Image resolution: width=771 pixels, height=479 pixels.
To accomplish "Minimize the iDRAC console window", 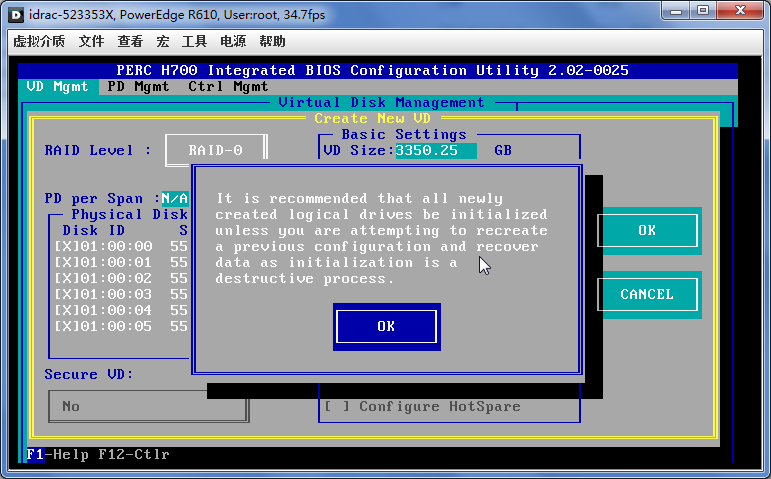I will (677, 10).
